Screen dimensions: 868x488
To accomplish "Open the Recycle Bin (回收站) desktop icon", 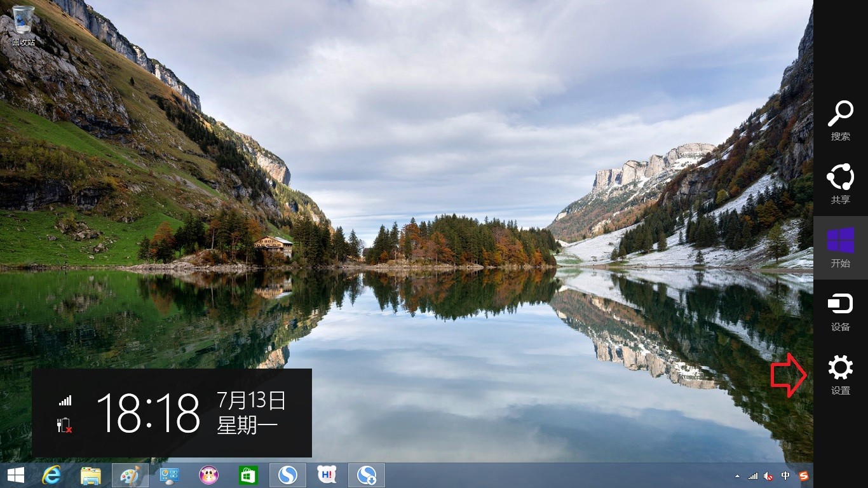I will 24,25.
